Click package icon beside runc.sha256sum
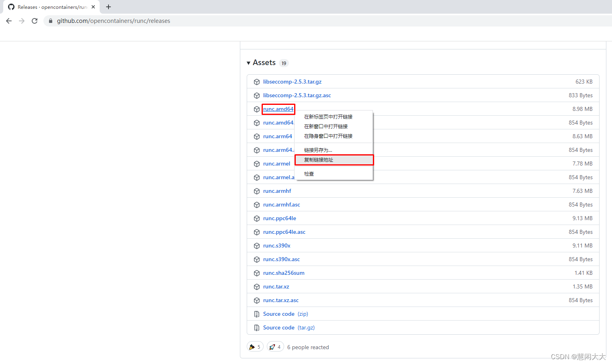 pos(257,273)
